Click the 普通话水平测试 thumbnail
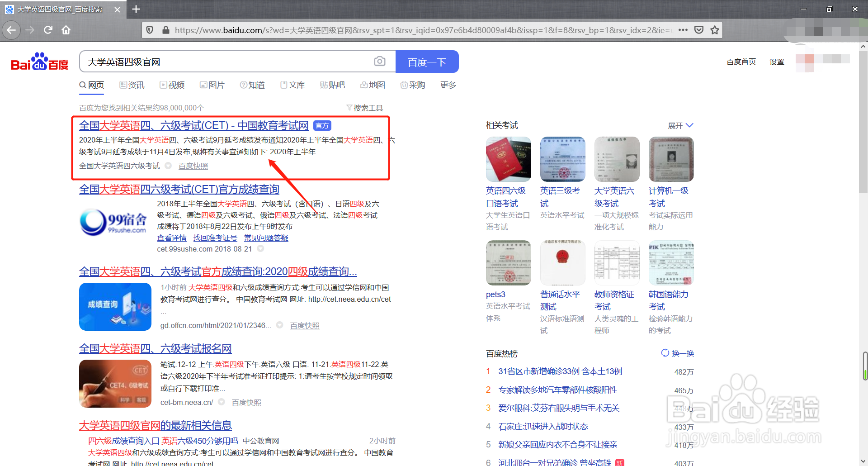 pyautogui.click(x=563, y=263)
